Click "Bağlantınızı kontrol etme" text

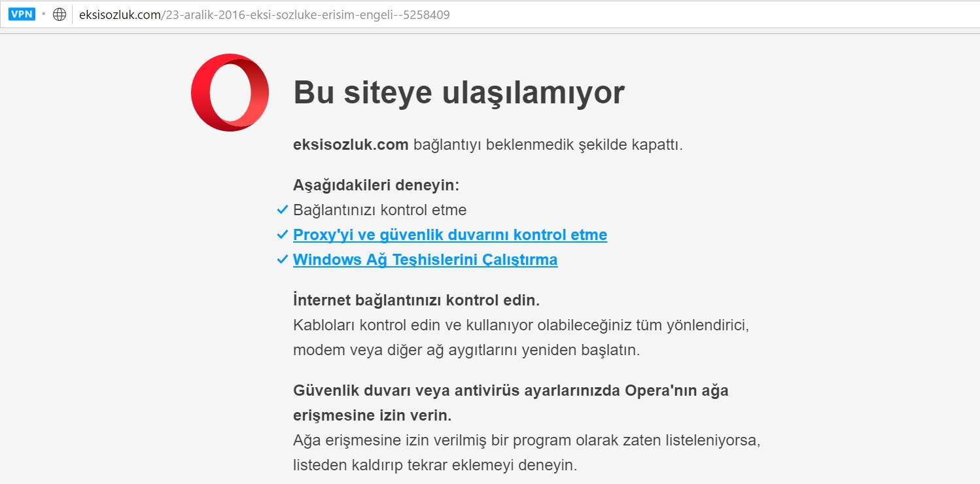tap(380, 210)
